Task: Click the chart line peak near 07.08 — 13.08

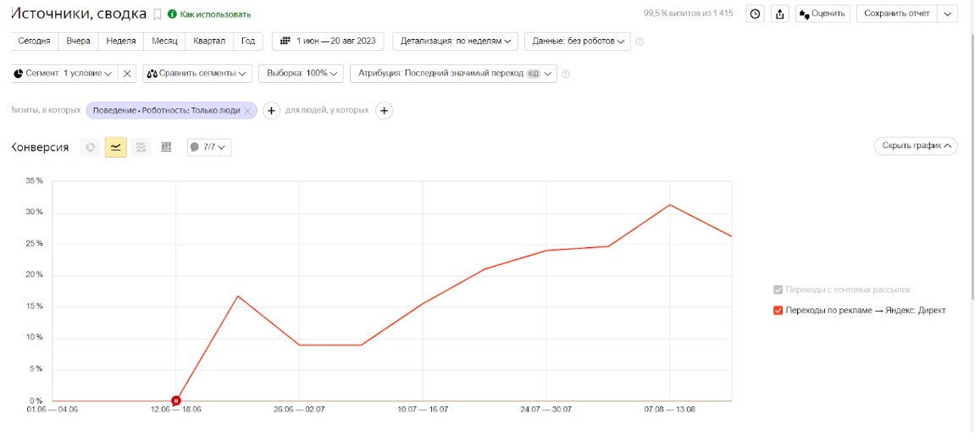Action: tap(670, 205)
